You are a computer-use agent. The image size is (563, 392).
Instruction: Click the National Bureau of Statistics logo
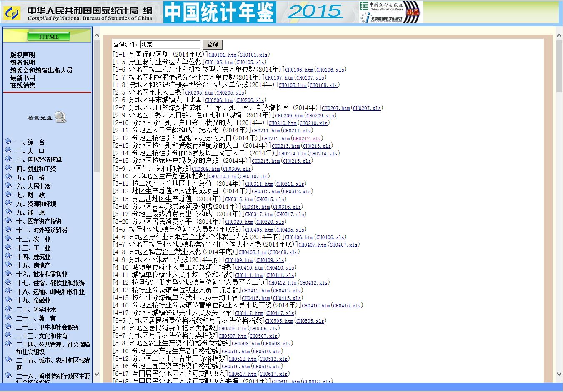pos(13,12)
